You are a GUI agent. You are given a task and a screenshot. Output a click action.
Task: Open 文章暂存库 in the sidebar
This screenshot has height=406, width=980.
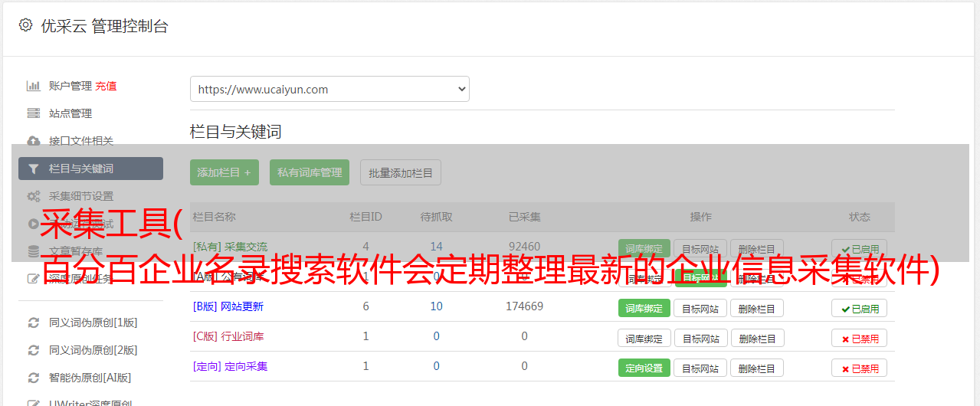76,250
